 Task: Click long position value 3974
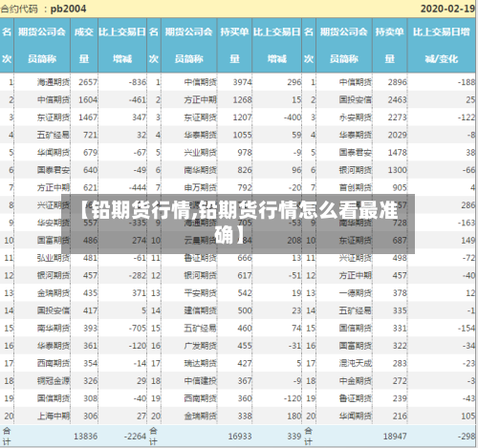coord(242,82)
